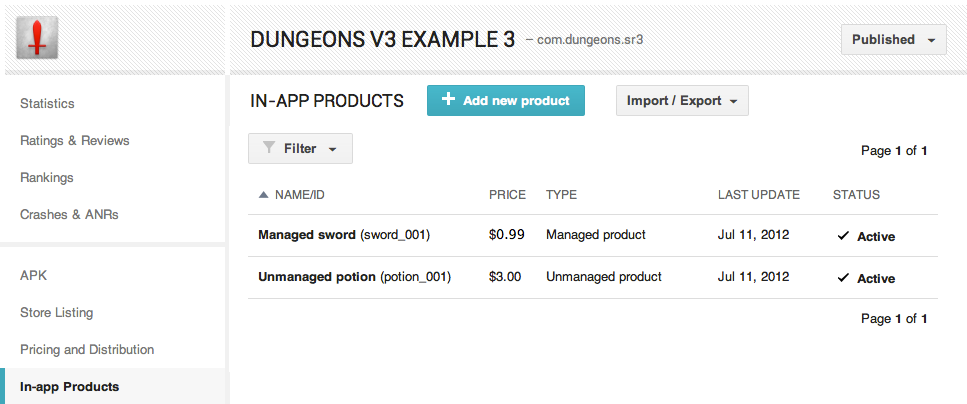Open the Published status dropdown
This screenshot has height=404, width=967.
(x=893, y=40)
